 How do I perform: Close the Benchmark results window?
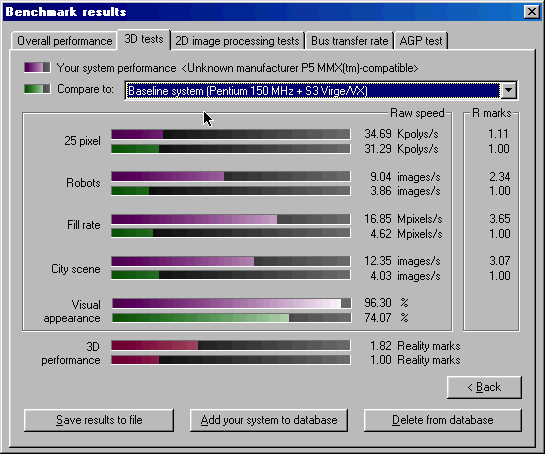click(x=531, y=12)
